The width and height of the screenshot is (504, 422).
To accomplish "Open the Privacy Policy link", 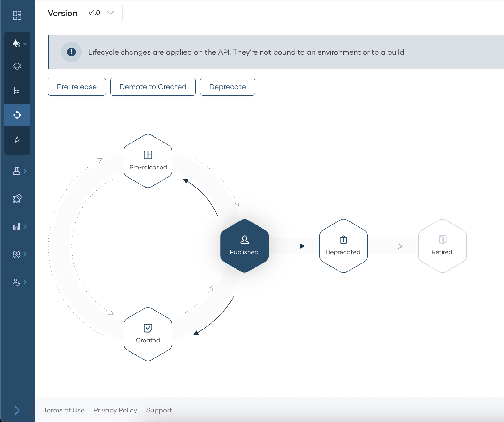I will pos(115,410).
